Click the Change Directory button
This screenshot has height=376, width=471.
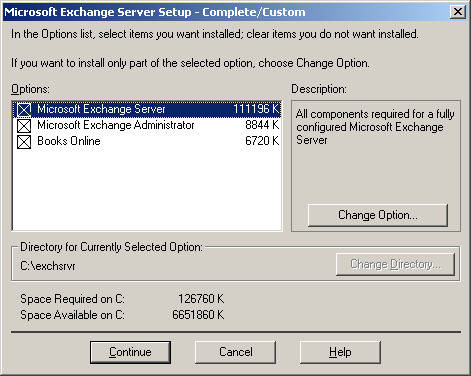point(395,264)
